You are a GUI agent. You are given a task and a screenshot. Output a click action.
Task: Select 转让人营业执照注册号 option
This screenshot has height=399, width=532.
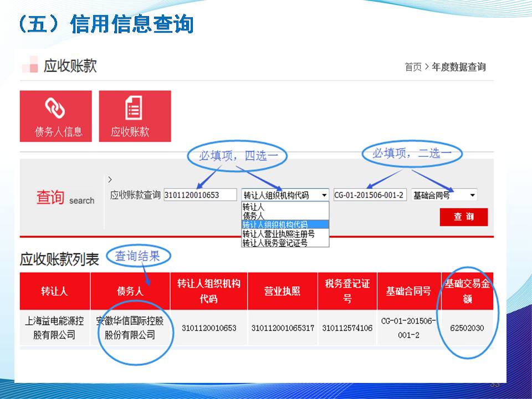278,234
